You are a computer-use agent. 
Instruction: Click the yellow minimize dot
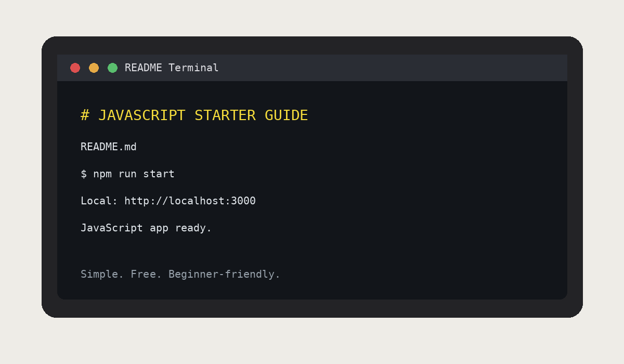coord(94,68)
